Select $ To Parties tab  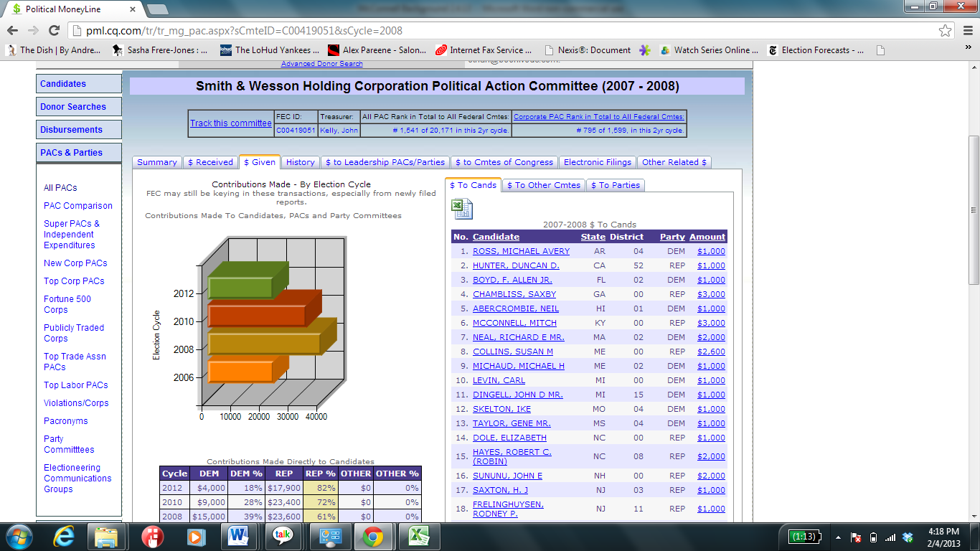[616, 185]
